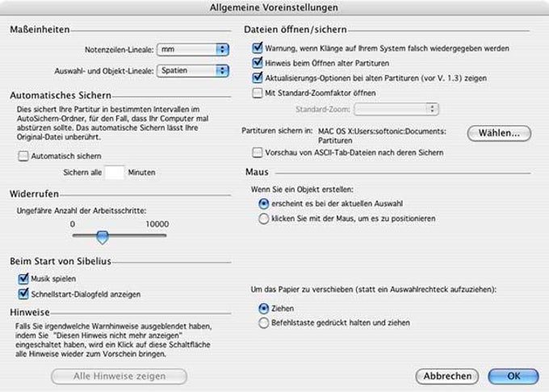The height and width of the screenshot is (392, 549).
Task: Click the Abbrechen button
Action: point(447,376)
